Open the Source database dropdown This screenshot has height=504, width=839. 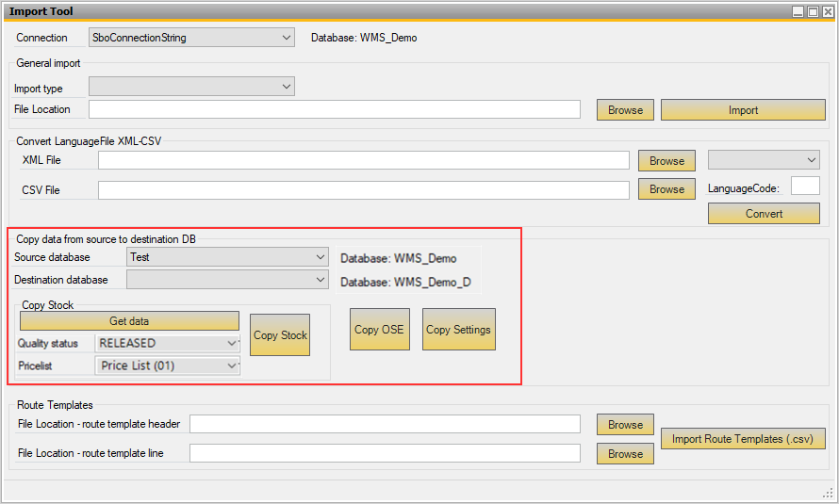[226, 256]
